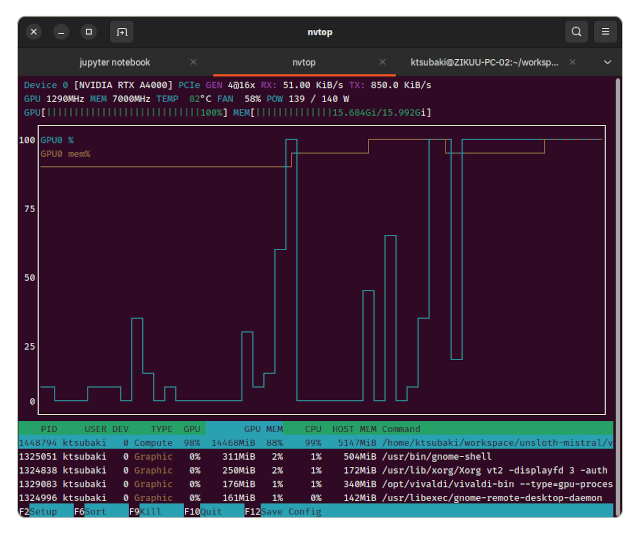Click the MEM 7000MHz clock value

[120, 99]
